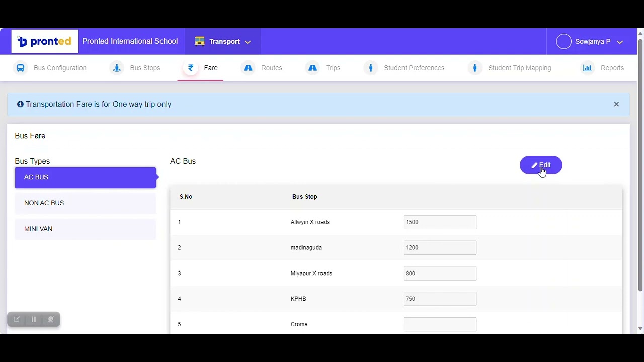Click the scrollbar down arrow
The height and width of the screenshot is (362, 644).
(640, 328)
